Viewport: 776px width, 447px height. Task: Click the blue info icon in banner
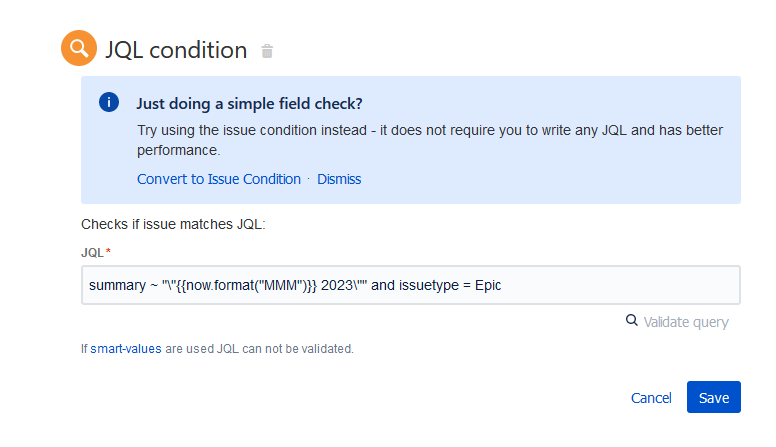[109, 103]
